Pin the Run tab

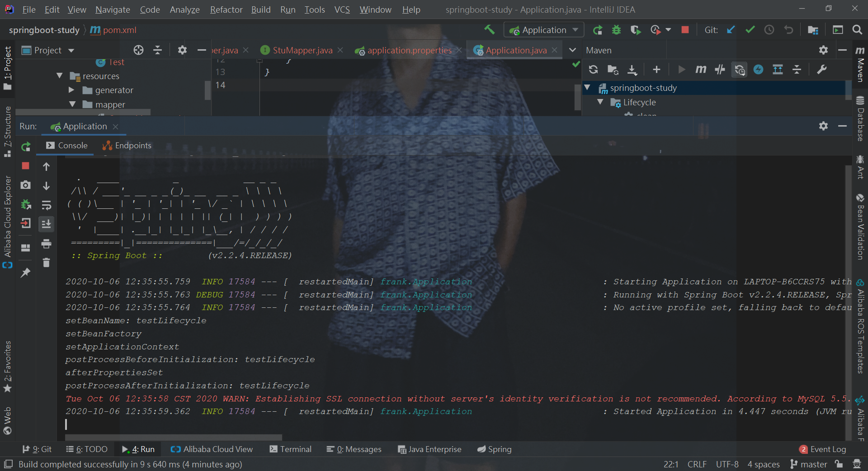26,273
